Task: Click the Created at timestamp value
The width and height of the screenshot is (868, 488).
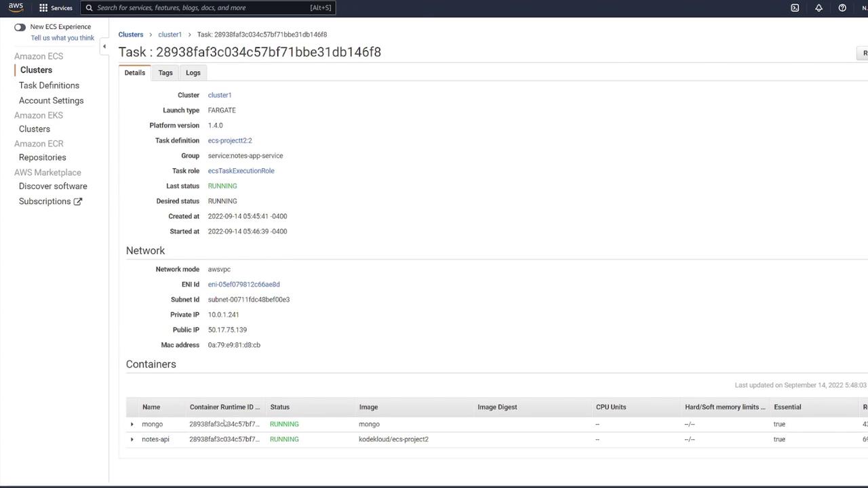Action: click(x=248, y=216)
